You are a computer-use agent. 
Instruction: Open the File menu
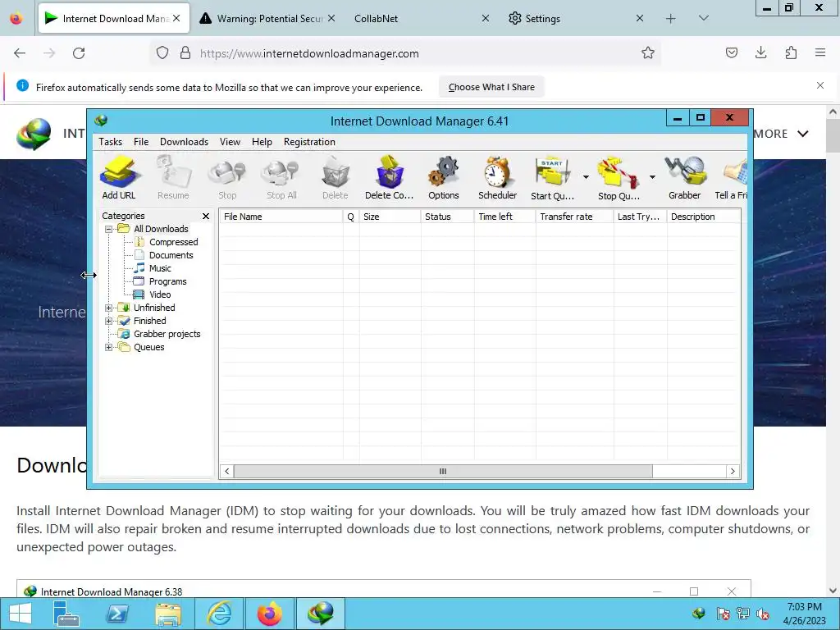tap(141, 142)
